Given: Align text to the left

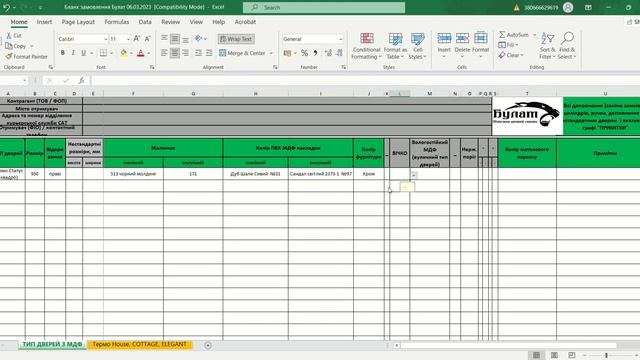Looking at the screenshot, I should pos(164,53).
